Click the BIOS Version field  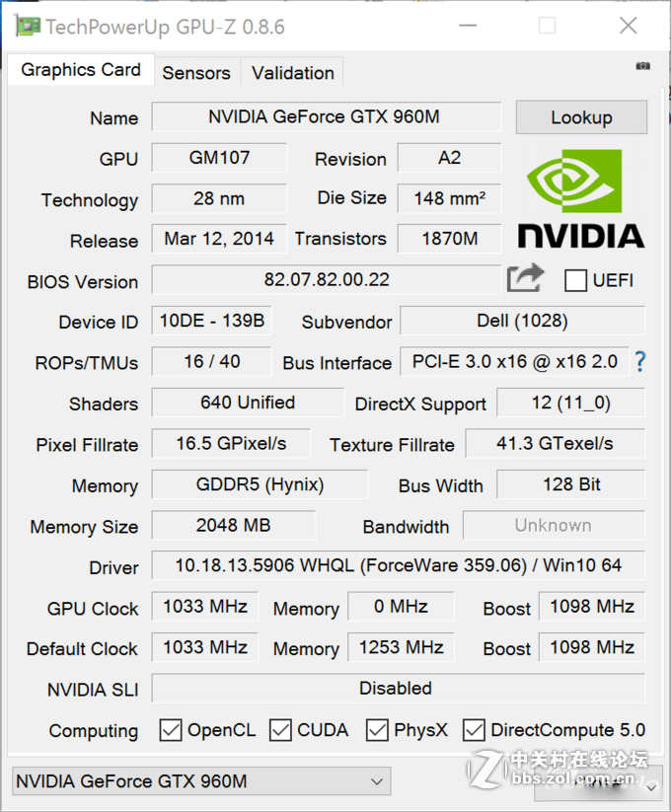[326, 279]
